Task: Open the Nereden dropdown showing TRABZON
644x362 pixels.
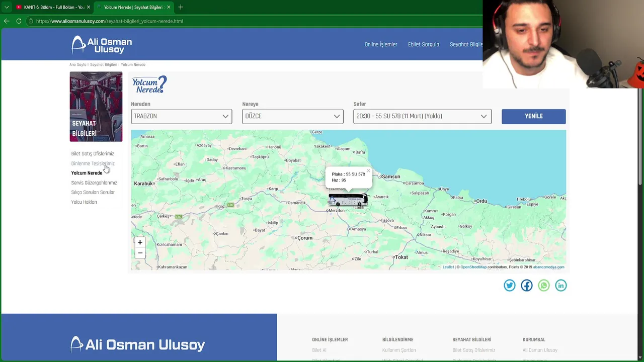Action: [x=182, y=116]
